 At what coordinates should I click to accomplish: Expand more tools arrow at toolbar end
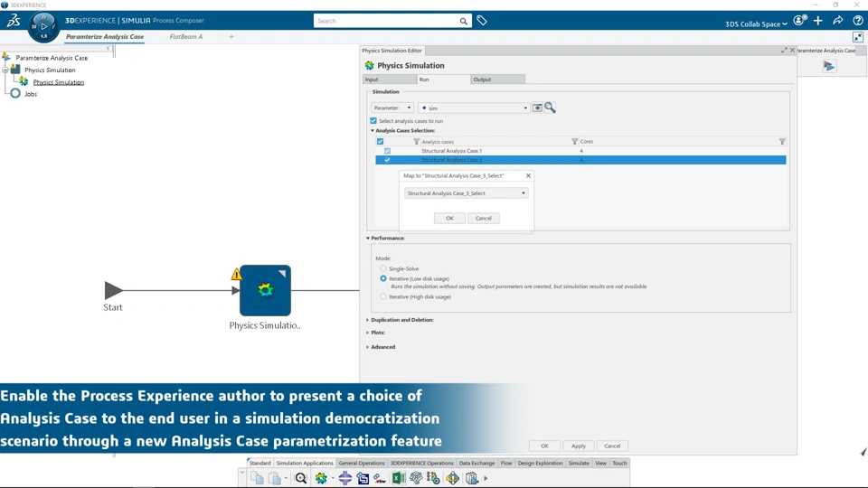point(486,478)
